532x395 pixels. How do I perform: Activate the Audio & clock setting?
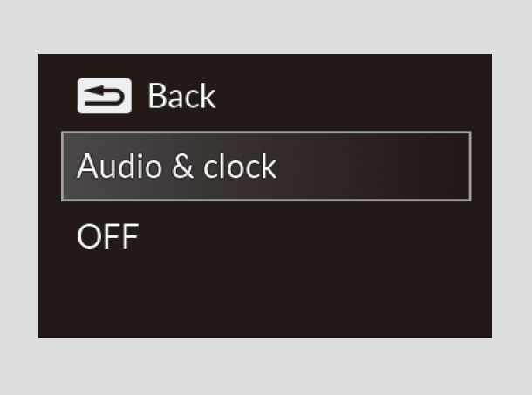tap(265, 166)
